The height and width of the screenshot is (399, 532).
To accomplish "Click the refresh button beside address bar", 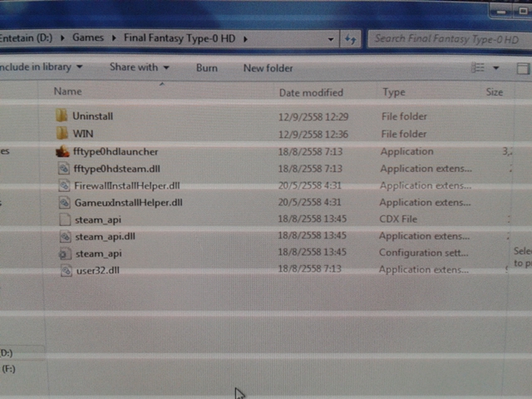I will (x=350, y=39).
